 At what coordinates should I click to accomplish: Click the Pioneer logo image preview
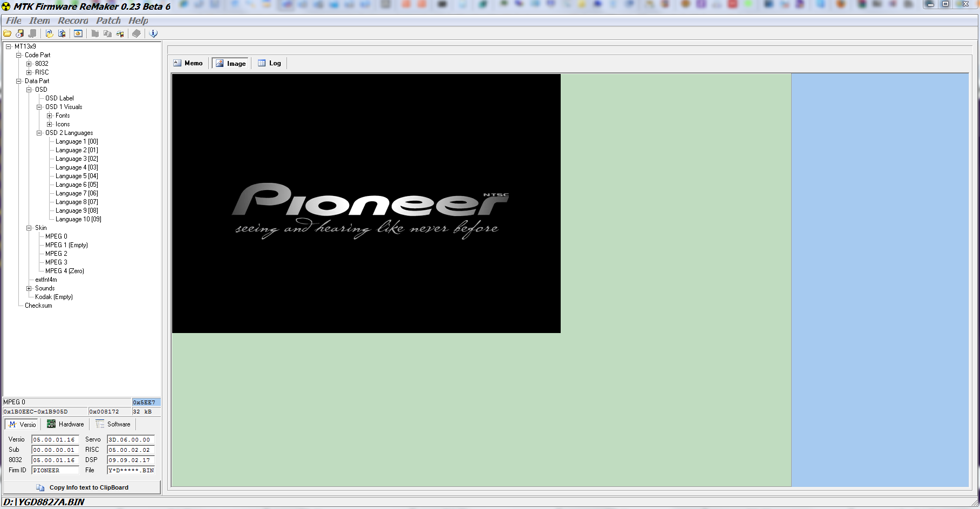tap(366, 203)
